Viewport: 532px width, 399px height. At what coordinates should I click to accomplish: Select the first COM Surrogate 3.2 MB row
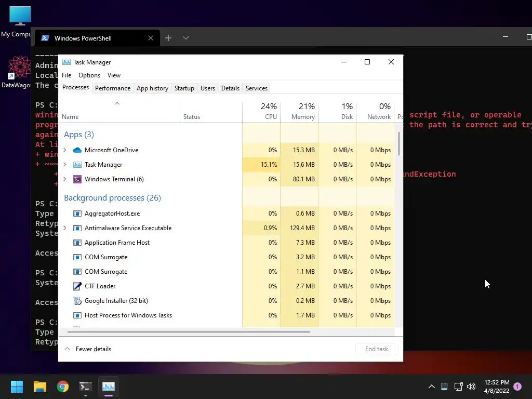point(227,257)
